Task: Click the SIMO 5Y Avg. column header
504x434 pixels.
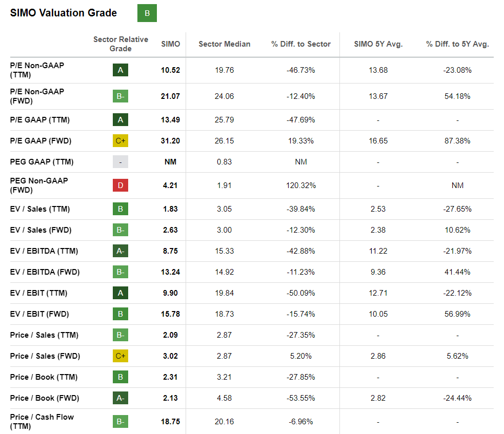Action: [x=378, y=44]
